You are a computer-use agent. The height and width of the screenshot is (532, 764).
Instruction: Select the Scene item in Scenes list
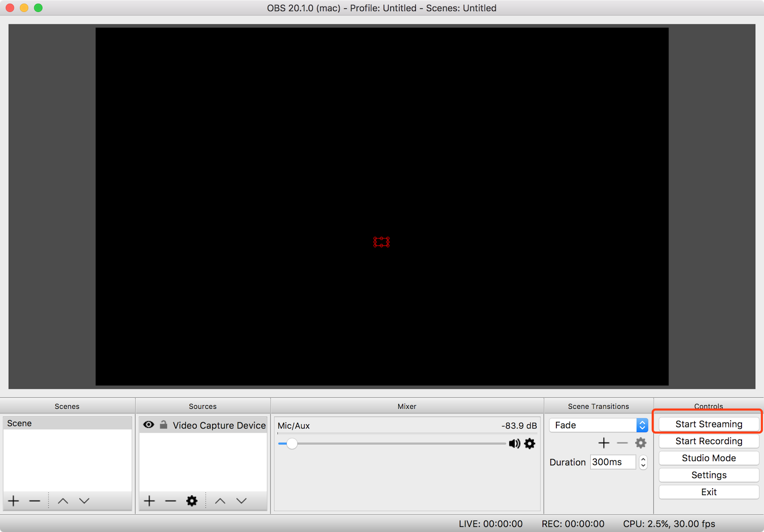[x=67, y=423]
